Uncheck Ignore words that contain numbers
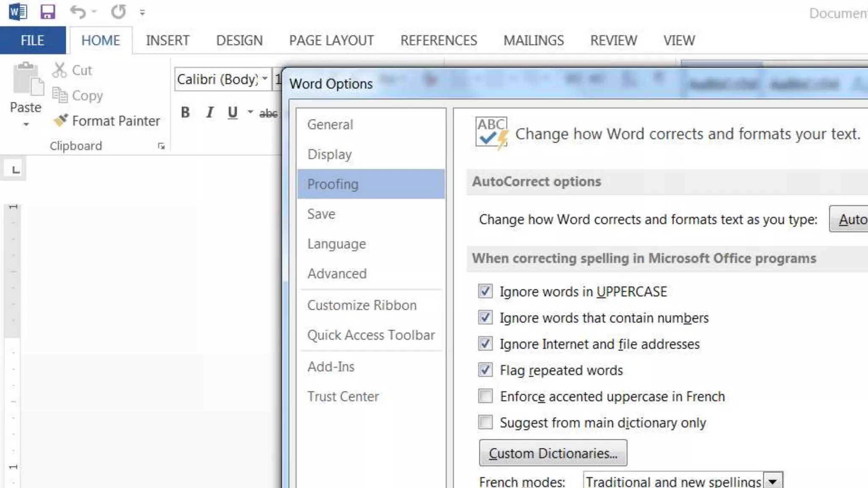 [x=485, y=318]
